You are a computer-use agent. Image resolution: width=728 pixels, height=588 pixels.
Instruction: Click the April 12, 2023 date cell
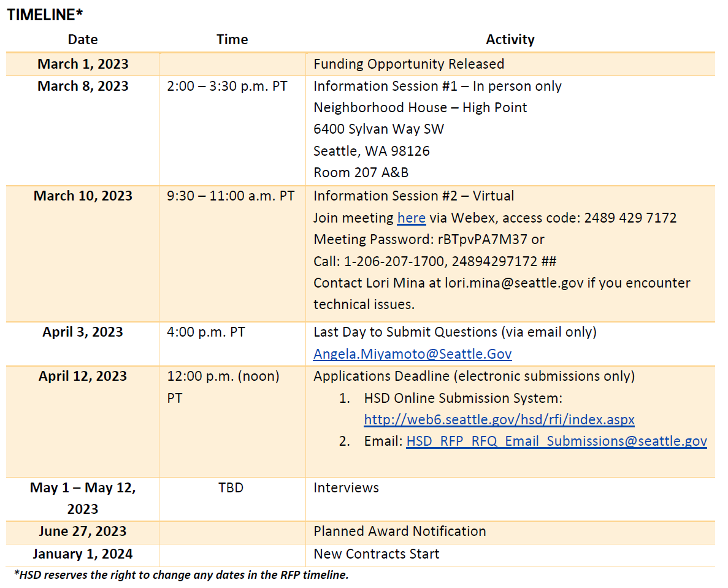pyautogui.click(x=83, y=376)
